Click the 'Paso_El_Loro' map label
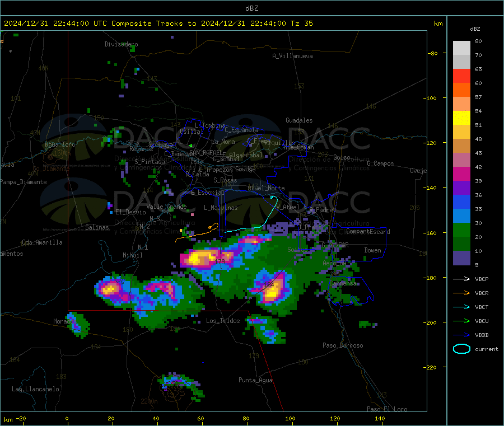504x426 pixels. click(387, 409)
